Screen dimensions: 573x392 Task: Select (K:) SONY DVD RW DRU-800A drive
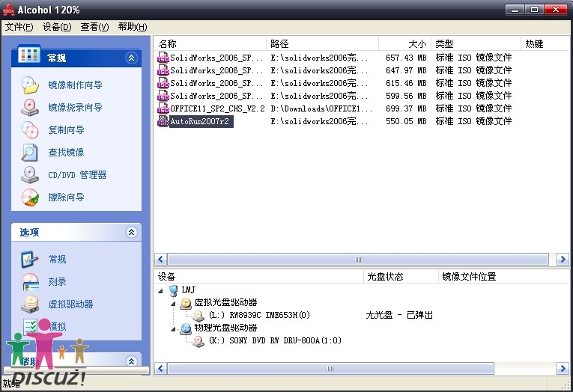pos(275,340)
